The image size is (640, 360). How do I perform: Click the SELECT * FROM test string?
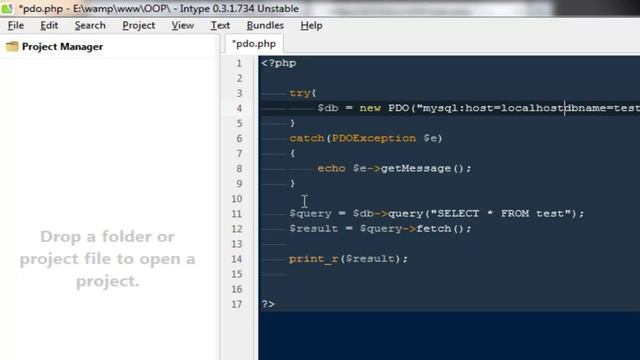(501, 214)
